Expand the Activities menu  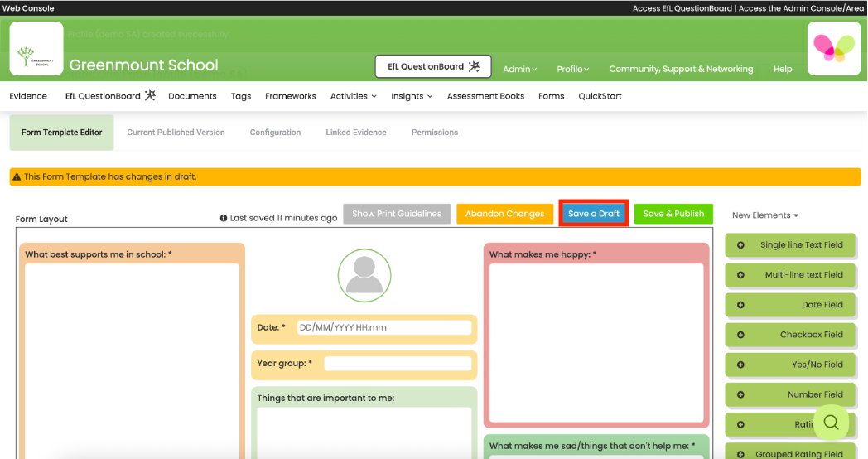click(354, 96)
